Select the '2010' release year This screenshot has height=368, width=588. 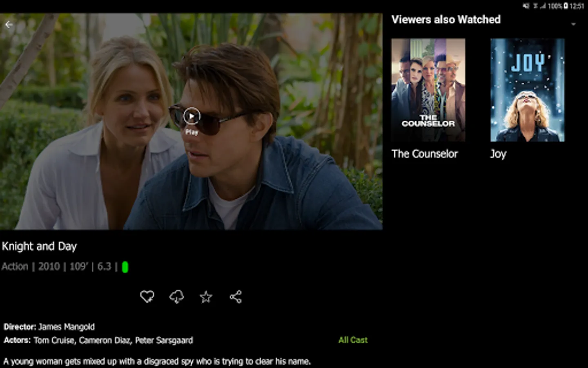click(x=49, y=267)
